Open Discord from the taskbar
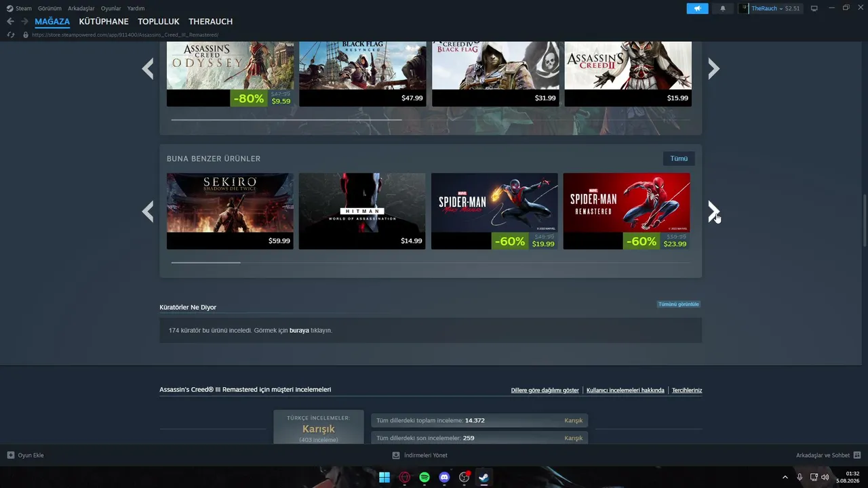Screen dimensions: 868x488 pos(444,477)
